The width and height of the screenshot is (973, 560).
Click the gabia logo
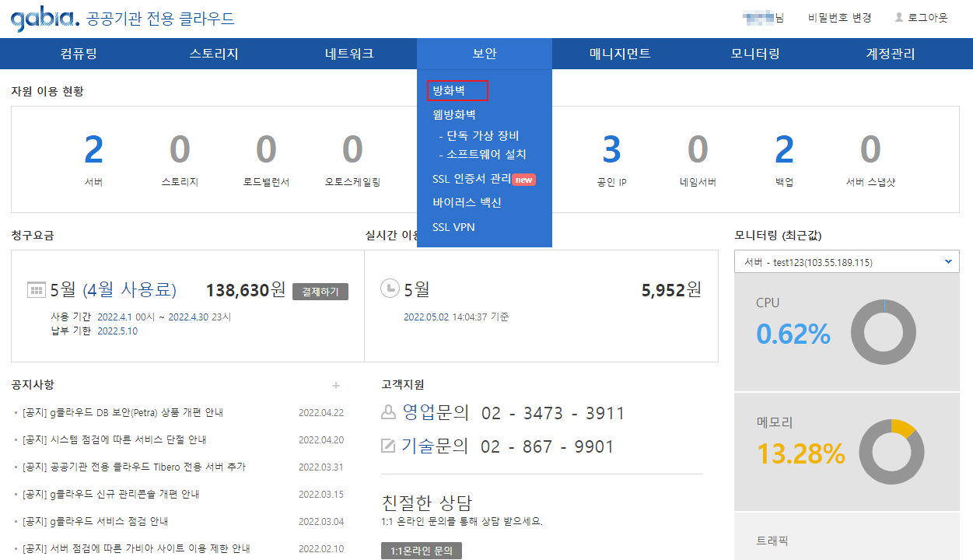pos(44,19)
